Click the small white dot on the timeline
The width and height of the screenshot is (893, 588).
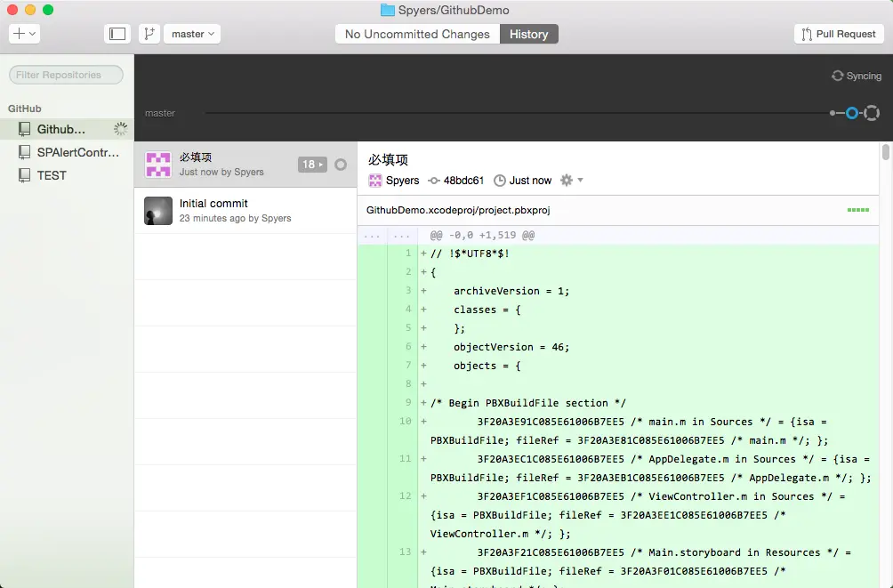tap(833, 113)
